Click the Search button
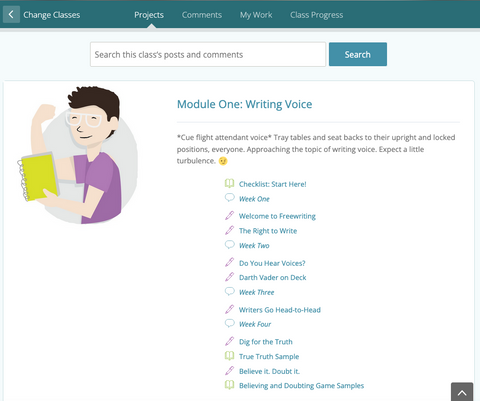The width and height of the screenshot is (480, 401). pyautogui.click(x=358, y=54)
